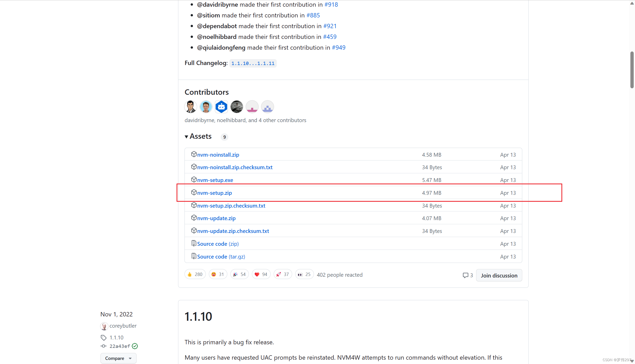
Task: Open the Compare dropdown
Action: click(x=118, y=358)
